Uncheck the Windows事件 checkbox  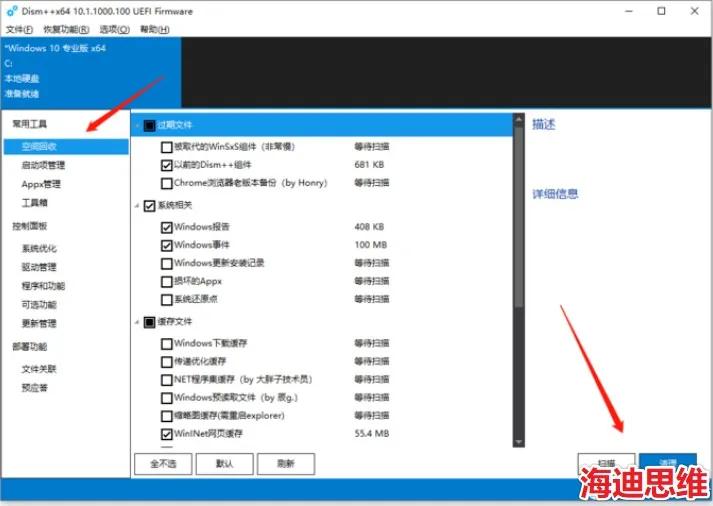(x=167, y=245)
